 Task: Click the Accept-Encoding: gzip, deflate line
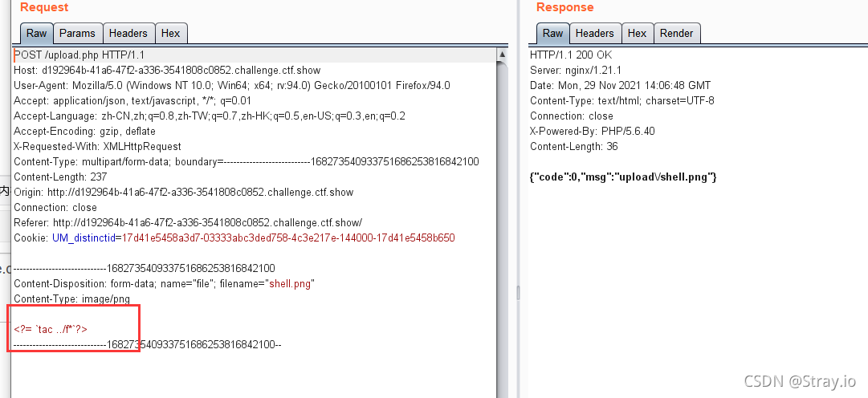[84, 131]
